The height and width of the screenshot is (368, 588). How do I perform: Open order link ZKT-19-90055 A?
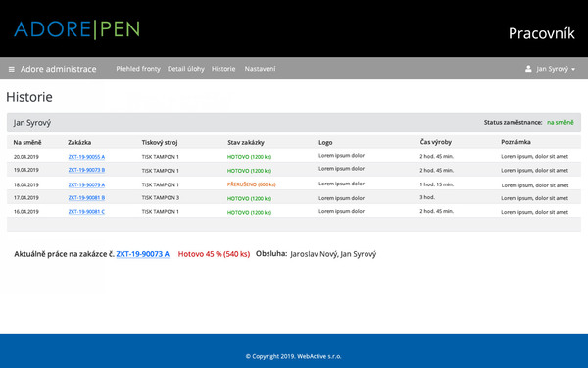[86, 157]
